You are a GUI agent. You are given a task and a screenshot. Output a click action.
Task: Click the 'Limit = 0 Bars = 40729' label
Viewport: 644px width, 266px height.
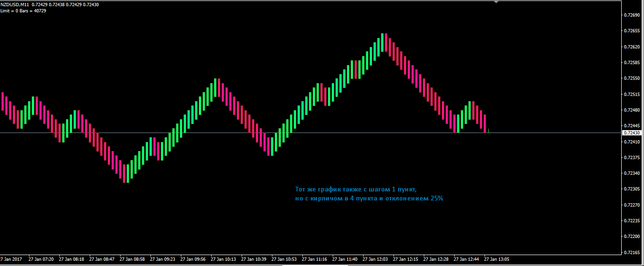(23, 10)
